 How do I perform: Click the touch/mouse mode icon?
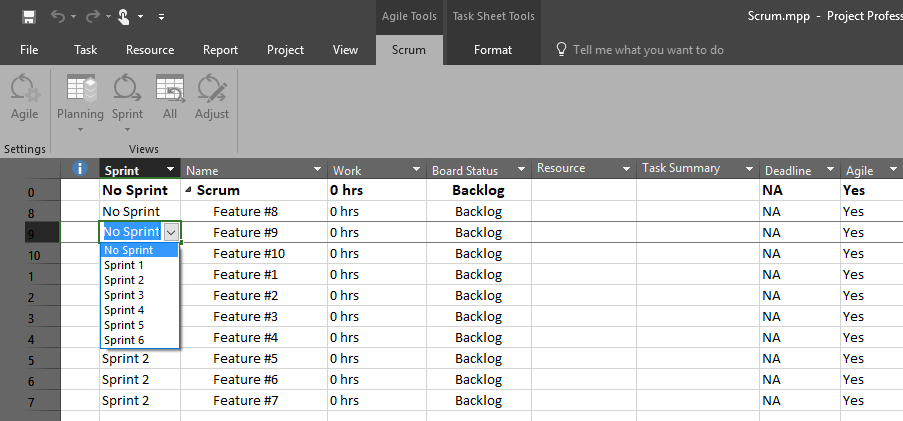click(x=122, y=16)
